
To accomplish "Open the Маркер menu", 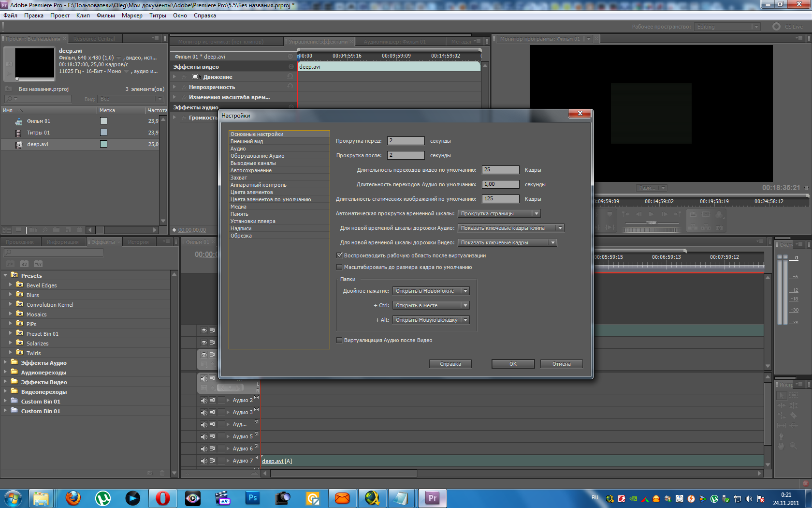I will pyautogui.click(x=132, y=15).
